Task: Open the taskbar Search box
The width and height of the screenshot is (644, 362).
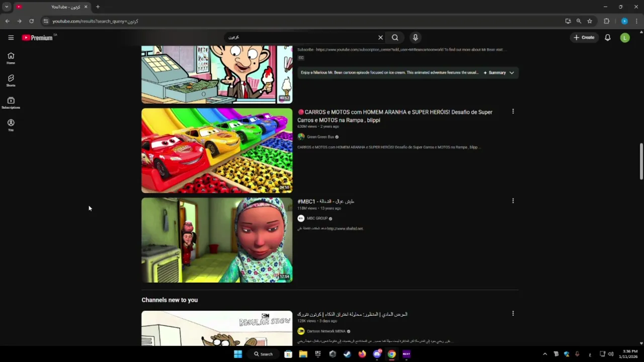Action: 263,354
